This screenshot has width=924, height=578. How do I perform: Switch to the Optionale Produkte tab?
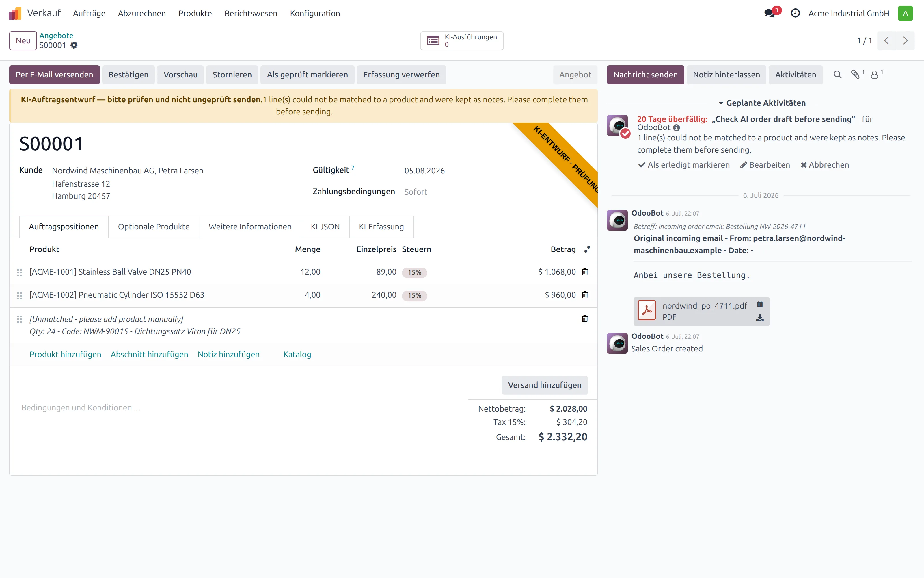pos(154,227)
